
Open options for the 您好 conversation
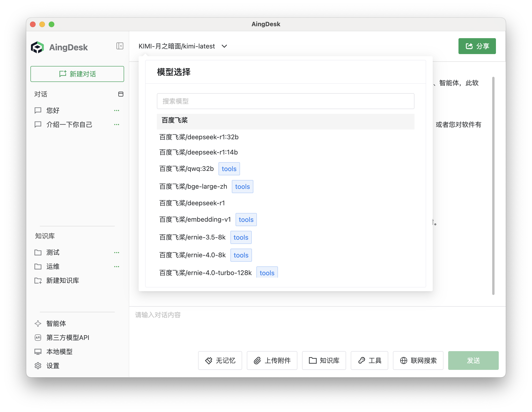[x=117, y=110]
